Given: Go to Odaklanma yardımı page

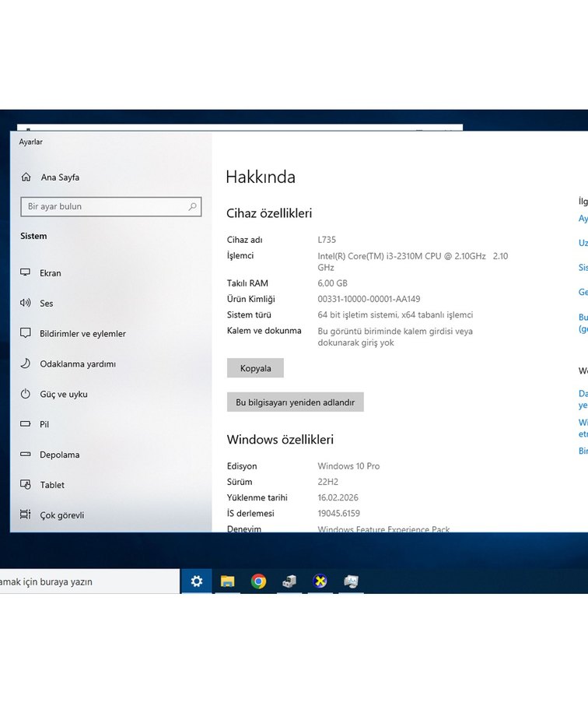Looking at the screenshot, I should pyautogui.click(x=78, y=364).
